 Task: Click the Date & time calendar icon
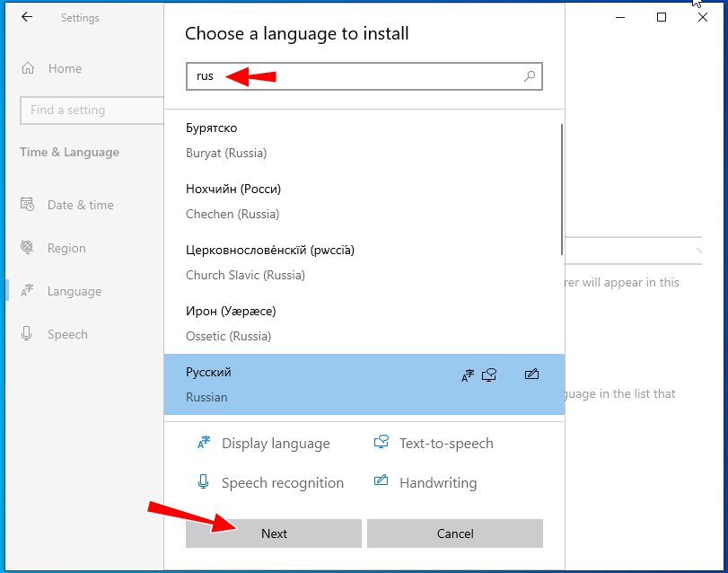coord(27,204)
